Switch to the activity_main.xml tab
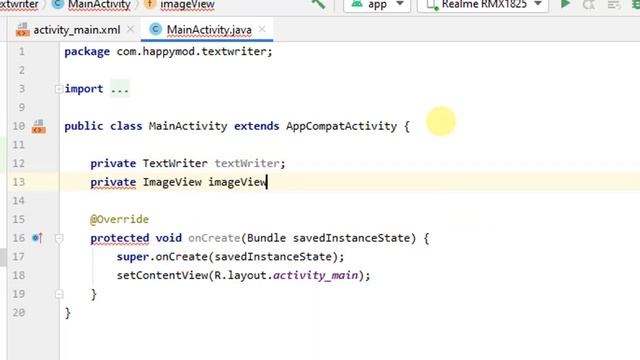 76,30
